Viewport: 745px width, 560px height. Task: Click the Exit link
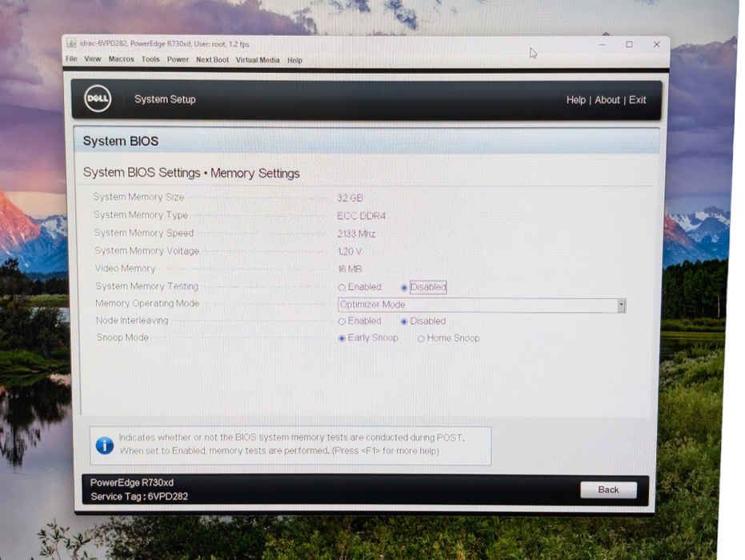pos(637,100)
